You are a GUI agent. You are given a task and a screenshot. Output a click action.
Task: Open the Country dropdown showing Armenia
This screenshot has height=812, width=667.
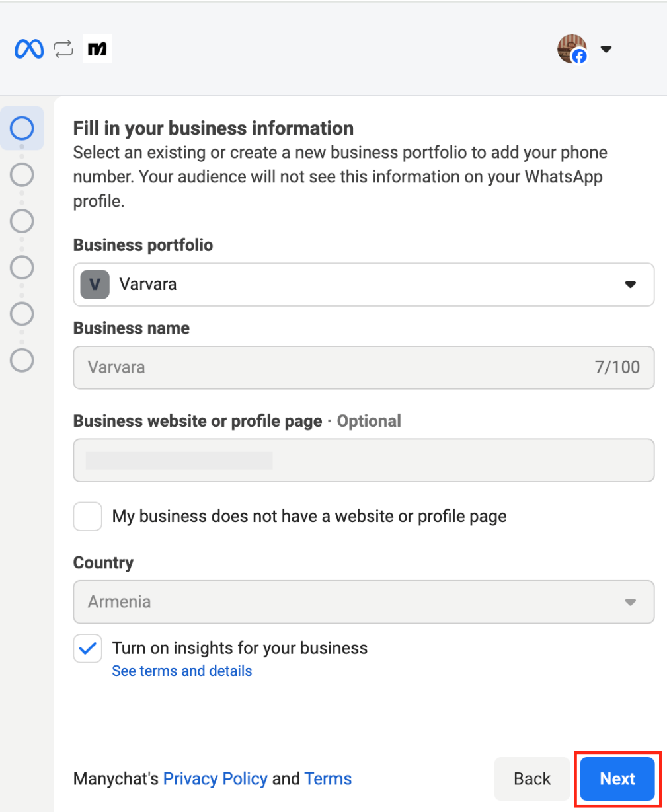pyautogui.click(x=364, y=602)
